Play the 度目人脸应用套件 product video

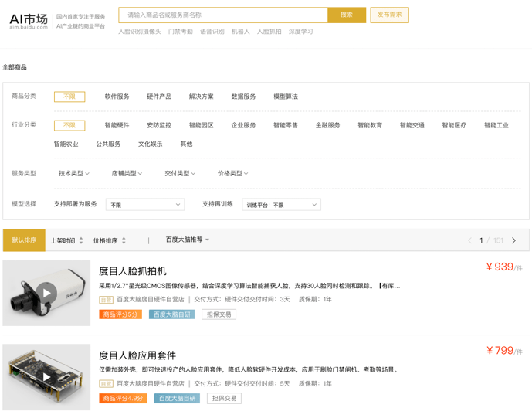(x=46, y=377)
